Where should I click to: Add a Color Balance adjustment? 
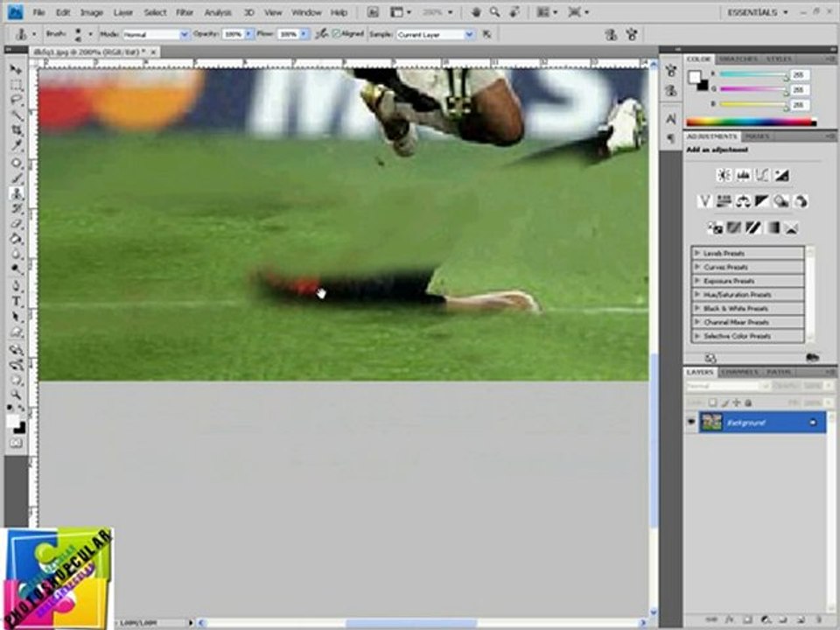(743, 201)
